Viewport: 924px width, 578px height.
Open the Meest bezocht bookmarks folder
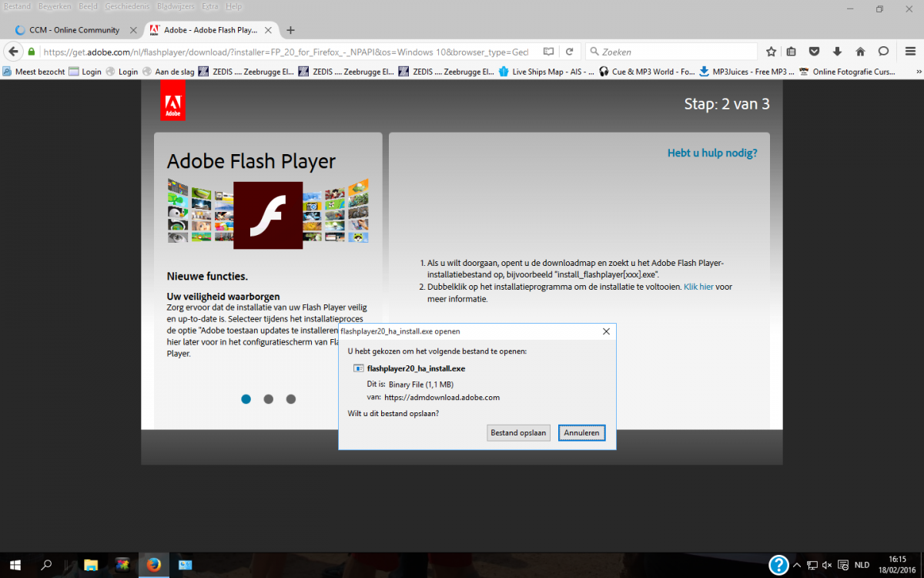33,72
